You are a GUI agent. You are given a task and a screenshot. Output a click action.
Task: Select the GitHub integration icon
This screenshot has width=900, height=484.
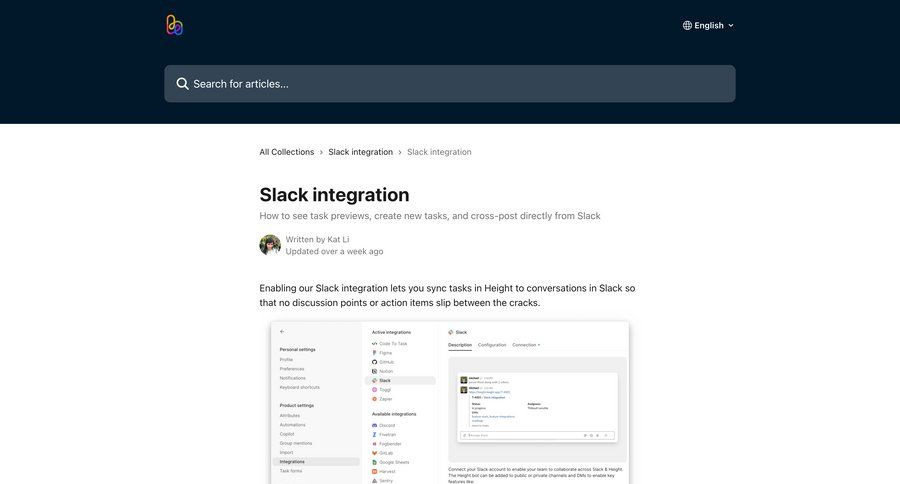point(375,362)
